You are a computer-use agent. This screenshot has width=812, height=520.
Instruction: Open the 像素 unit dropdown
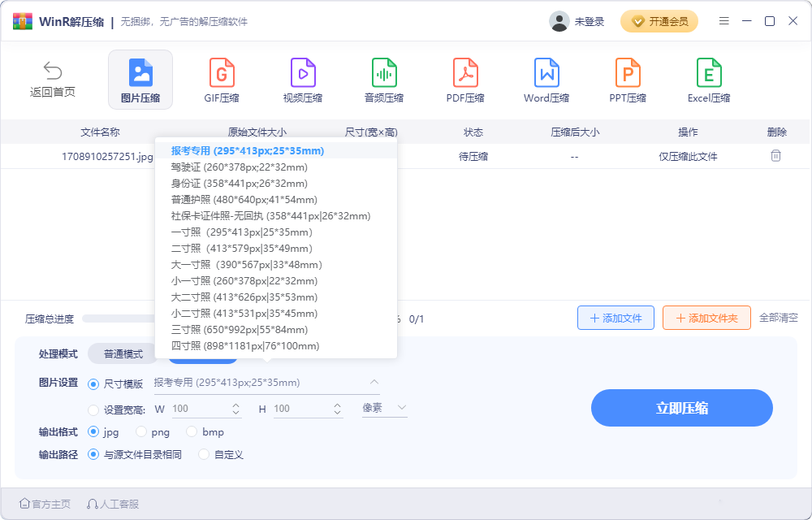click(384, 408)
